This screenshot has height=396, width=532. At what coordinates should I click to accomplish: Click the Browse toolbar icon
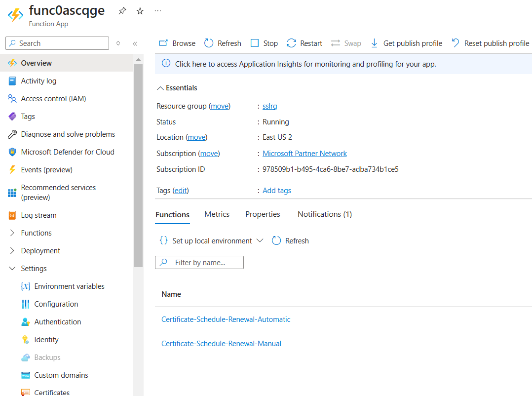tap(163, 43)
